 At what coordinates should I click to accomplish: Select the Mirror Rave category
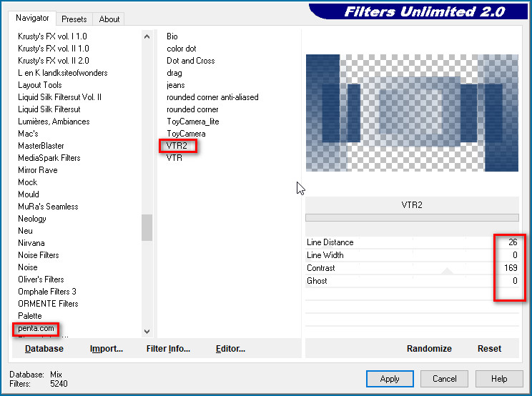(x=39, y=170)
